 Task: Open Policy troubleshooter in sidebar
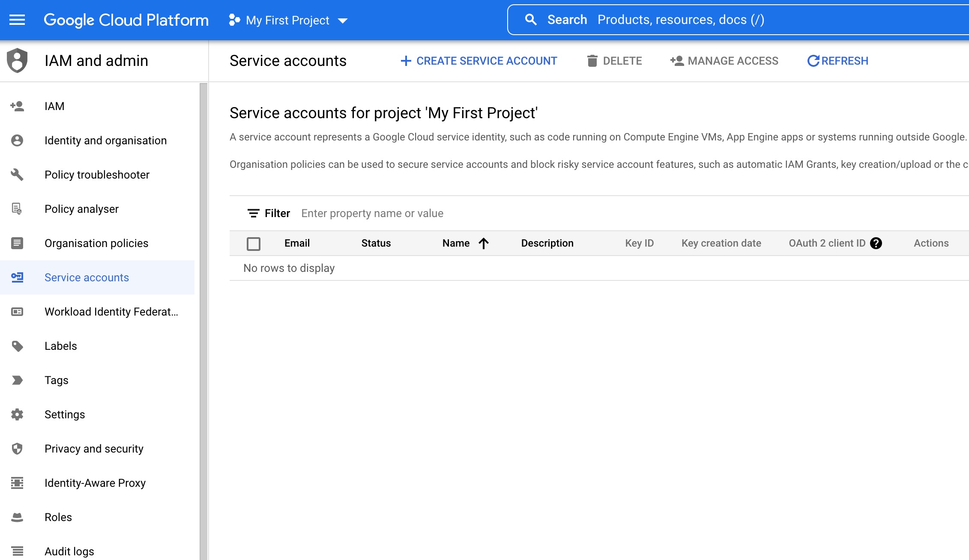[97, 175]
